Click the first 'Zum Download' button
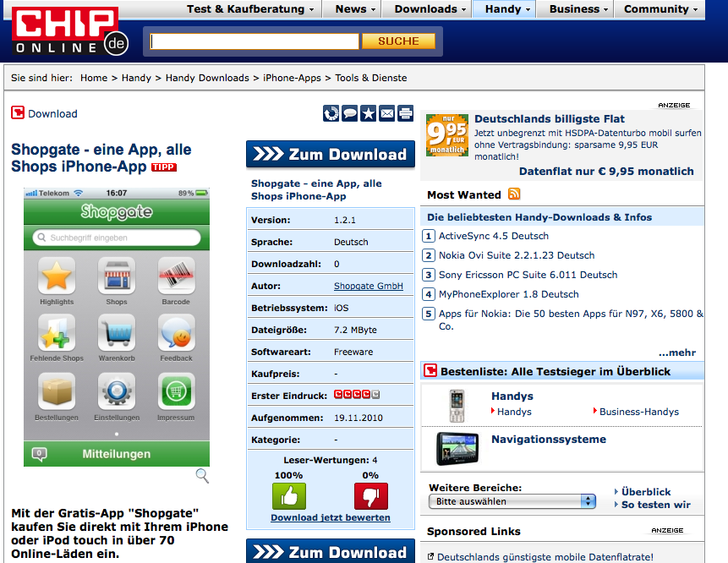 coord(331,154)
